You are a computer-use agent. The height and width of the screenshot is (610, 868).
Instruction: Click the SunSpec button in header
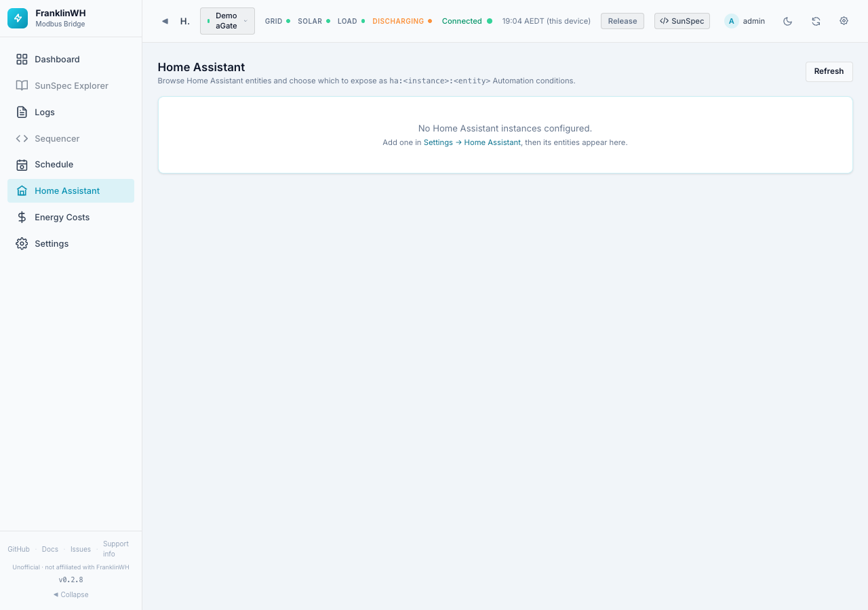[682, 21]
